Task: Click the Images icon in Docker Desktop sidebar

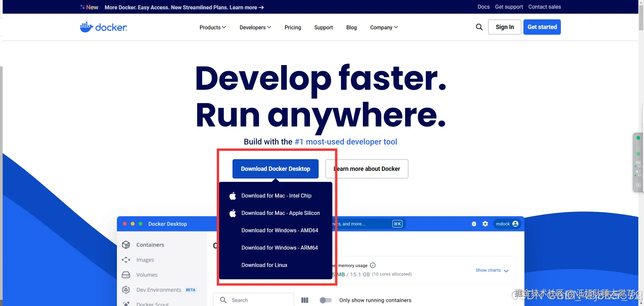Action: [126, 260]
